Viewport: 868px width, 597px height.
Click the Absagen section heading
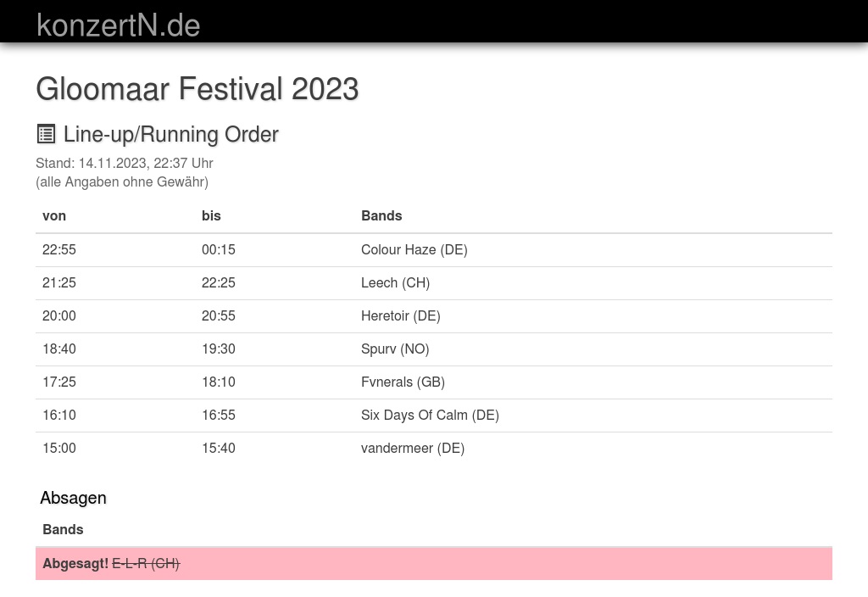coord(73,498)
